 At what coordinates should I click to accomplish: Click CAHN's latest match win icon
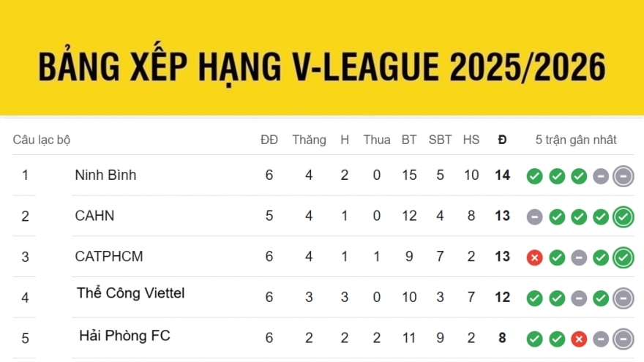(x=624, y=217)
